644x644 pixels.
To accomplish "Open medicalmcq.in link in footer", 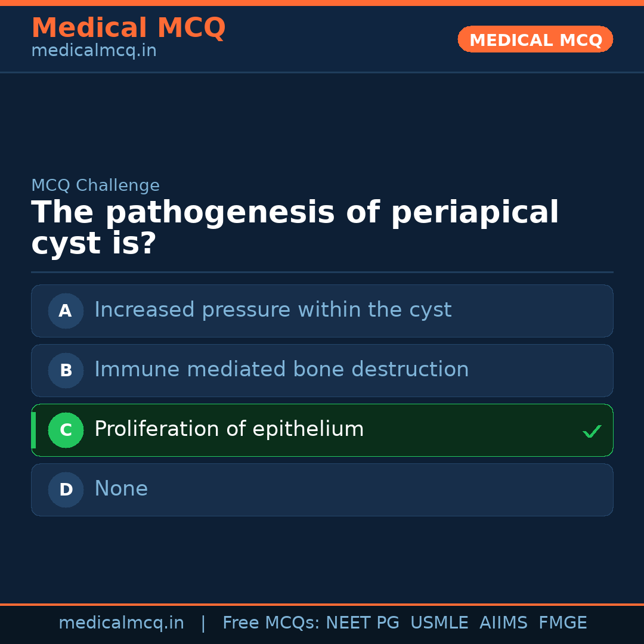I will [x=121, y=623].
